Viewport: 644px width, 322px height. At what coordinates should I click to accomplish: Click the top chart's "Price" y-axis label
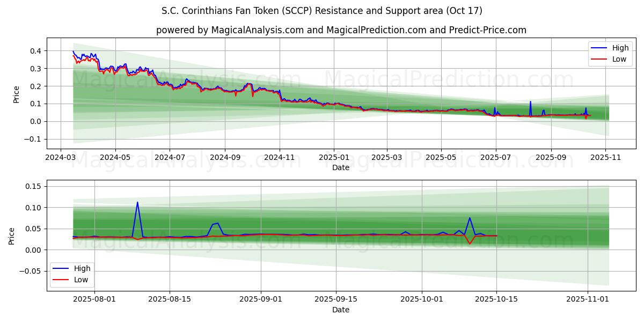pos(16,94)
